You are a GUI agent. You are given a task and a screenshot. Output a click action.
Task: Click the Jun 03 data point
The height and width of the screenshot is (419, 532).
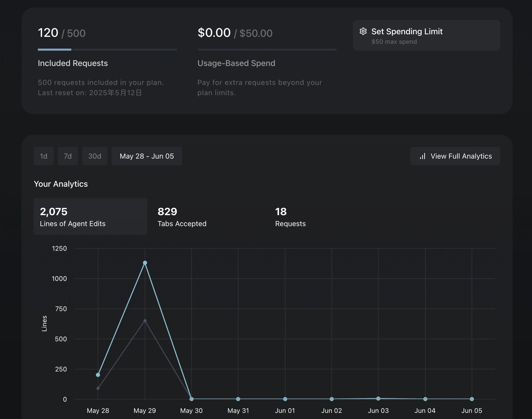click(378, 398)
